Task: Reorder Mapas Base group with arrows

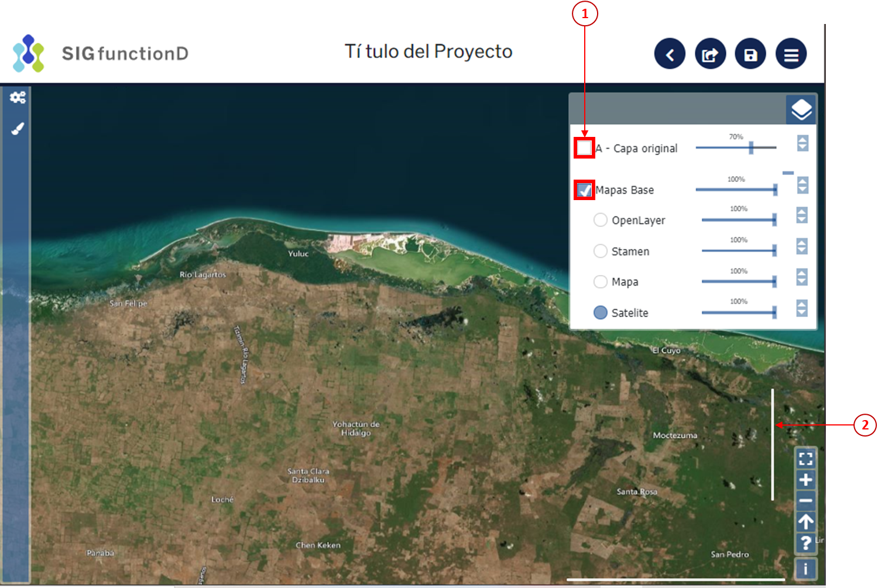Action: click(802, 185)
